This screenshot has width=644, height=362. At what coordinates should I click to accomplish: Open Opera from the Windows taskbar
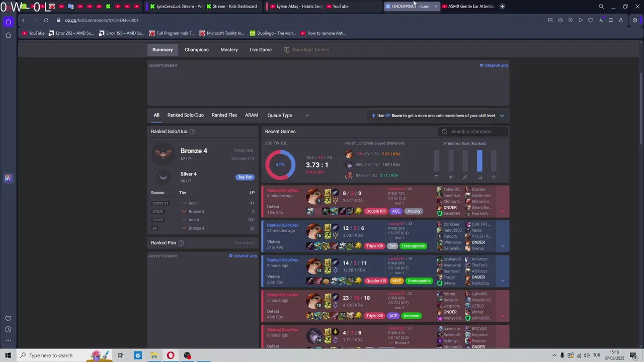(171, 355)
